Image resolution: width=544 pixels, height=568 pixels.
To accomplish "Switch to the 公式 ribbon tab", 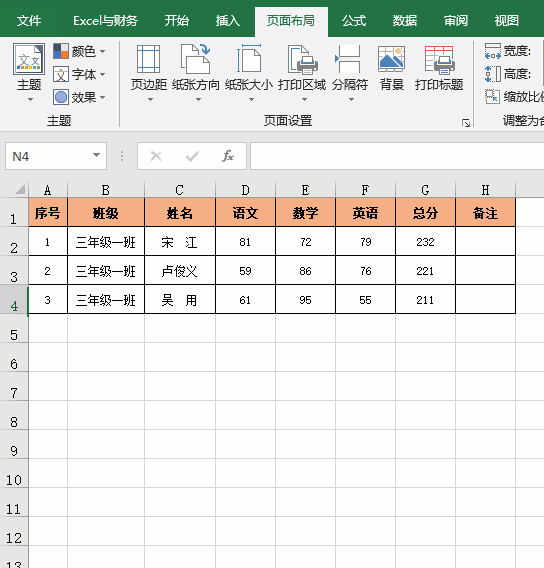I will point(354,20).
